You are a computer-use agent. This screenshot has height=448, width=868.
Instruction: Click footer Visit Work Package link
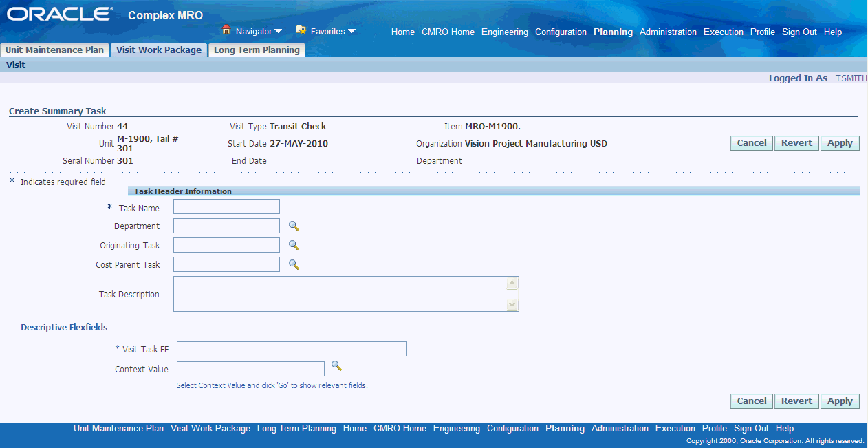(x=210, y=428)
